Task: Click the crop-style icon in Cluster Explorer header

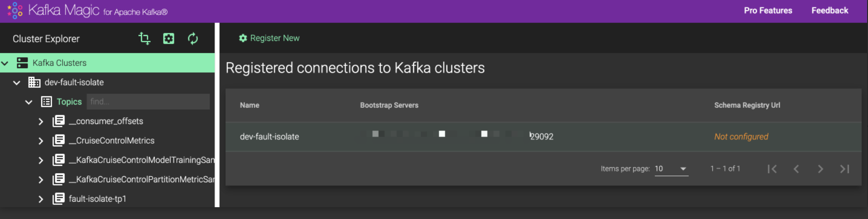Action: [144, 39]
